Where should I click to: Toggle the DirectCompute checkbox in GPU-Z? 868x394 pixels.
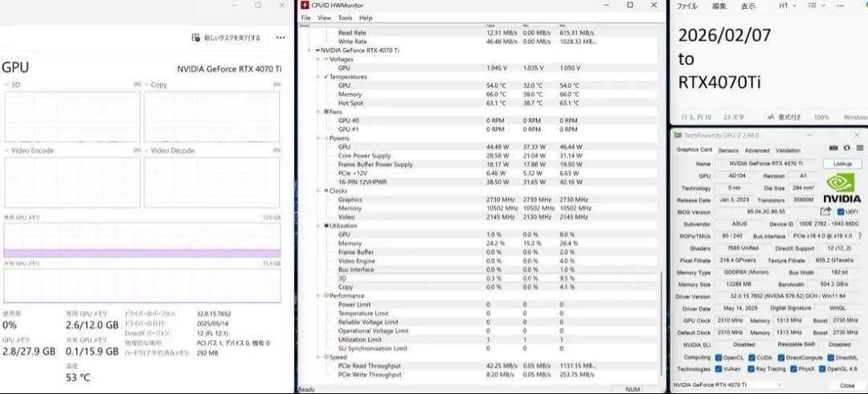tap(781, 358)
